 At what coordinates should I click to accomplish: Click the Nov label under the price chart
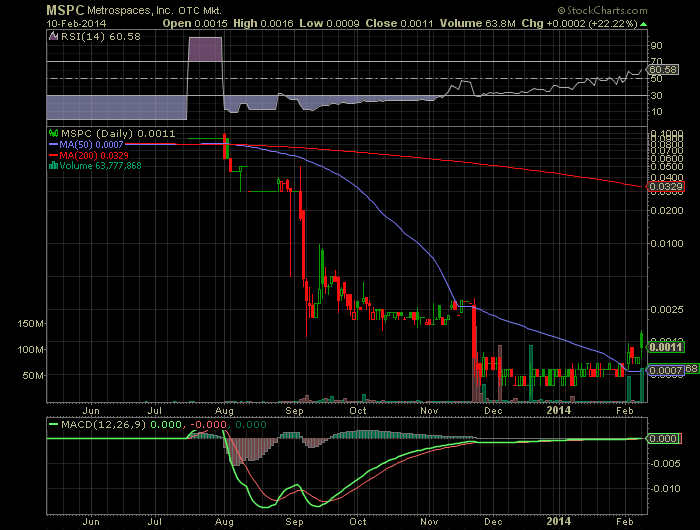pos(429,410)
